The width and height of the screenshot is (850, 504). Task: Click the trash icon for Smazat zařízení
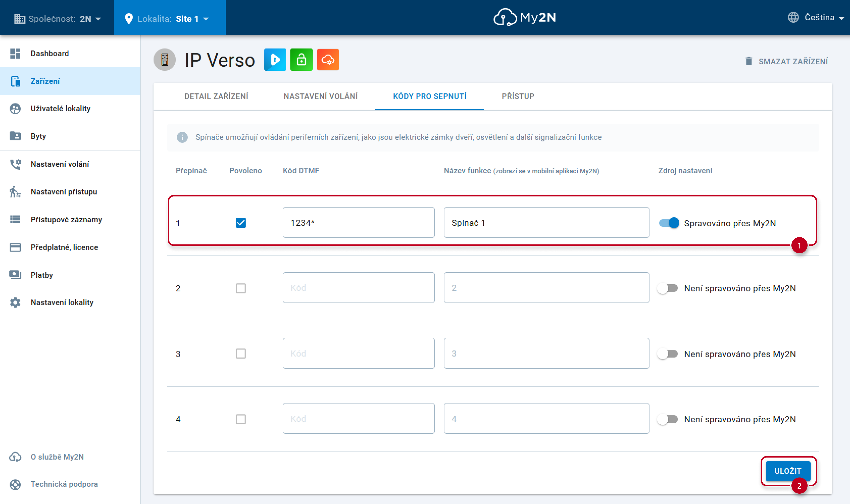pyautogui.click(x=749, y=61)
